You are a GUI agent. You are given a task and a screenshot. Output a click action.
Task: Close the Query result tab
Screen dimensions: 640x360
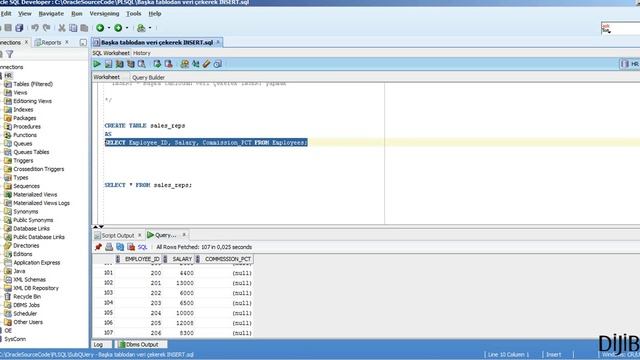coord(184,235)
